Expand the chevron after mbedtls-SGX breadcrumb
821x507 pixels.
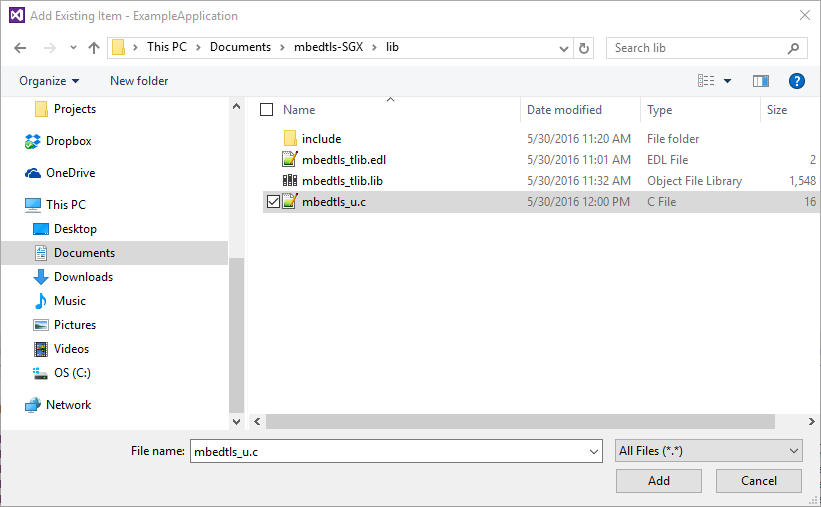point(374,48)
